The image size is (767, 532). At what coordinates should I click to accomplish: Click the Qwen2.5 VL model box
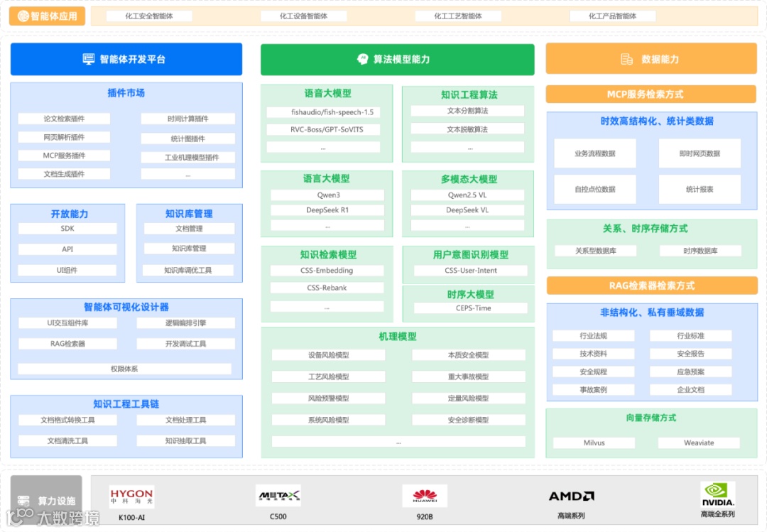(x=467, y=195)
